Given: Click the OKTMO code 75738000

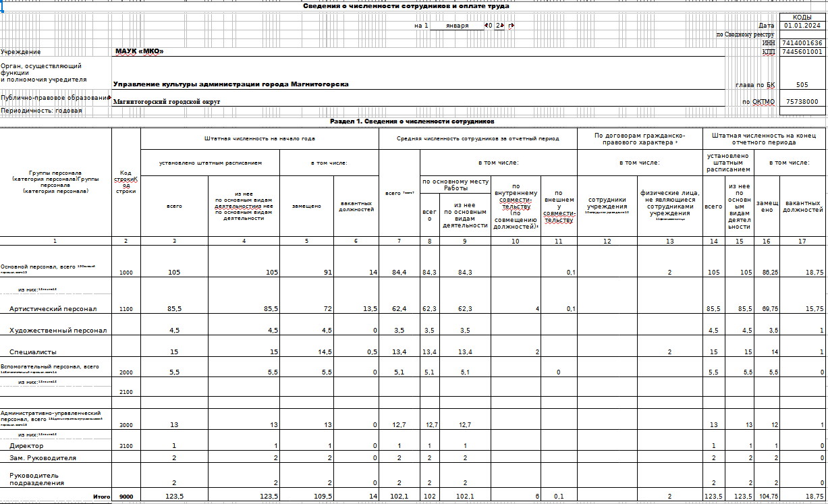Looking at the screenshot, I should pyautogui.click(x=802, y=102).
